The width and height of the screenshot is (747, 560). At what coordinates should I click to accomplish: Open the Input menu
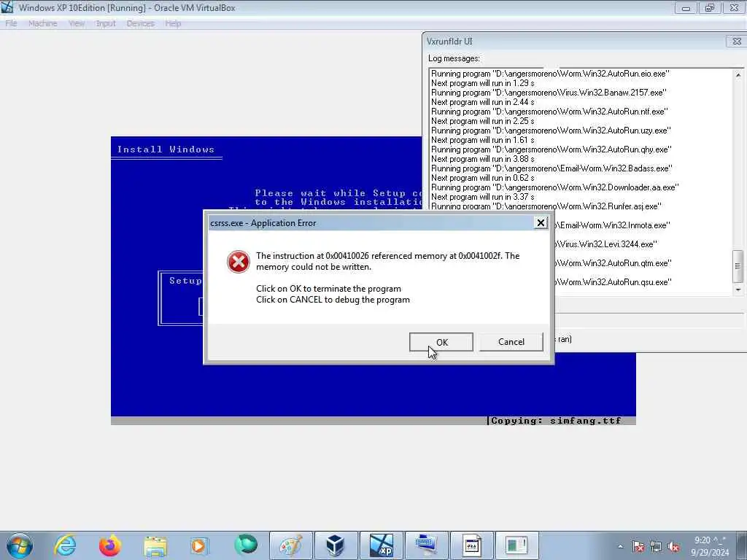click(106, 23)
